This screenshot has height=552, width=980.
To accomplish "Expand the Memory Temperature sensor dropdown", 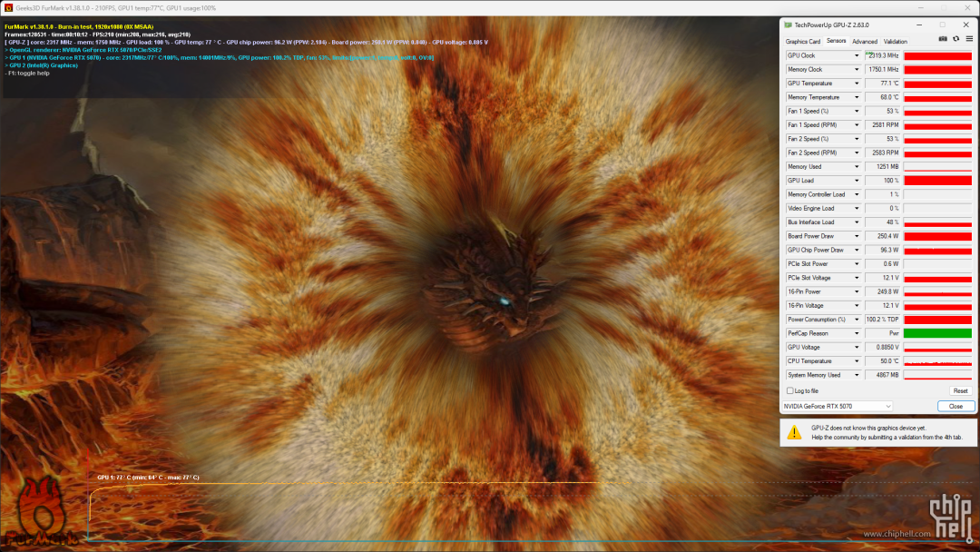I will (857, 97).
